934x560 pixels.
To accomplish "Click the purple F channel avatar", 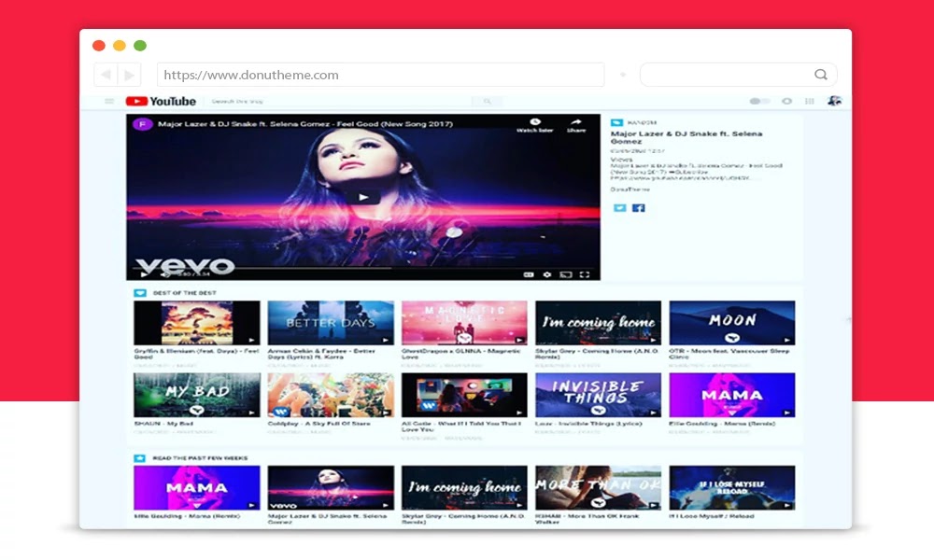I will [x=142, y=124].
